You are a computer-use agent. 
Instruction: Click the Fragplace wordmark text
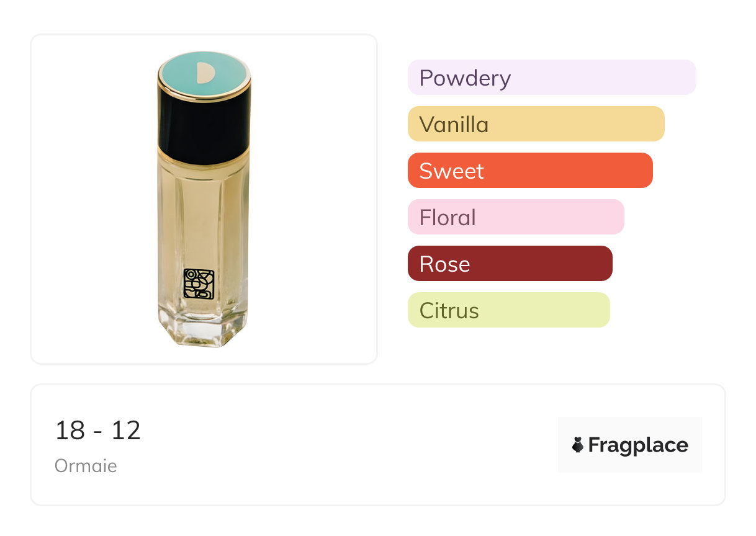(x=638, y=445)
